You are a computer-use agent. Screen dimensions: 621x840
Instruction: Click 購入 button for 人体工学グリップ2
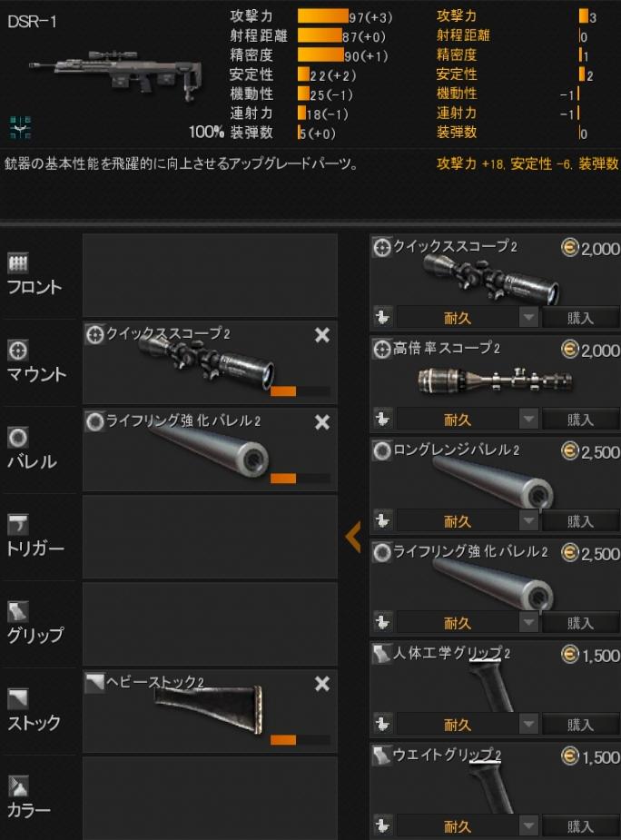[580, 725]
